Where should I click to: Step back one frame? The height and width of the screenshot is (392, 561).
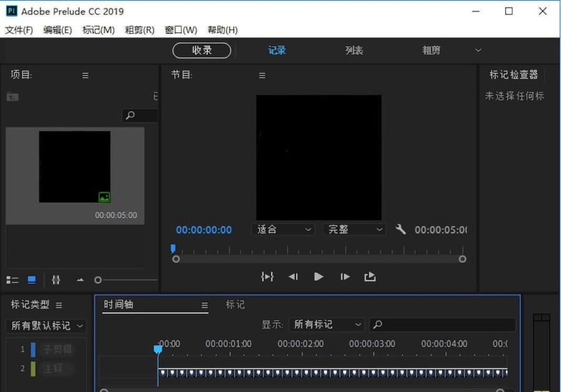(x=293, y=277)
